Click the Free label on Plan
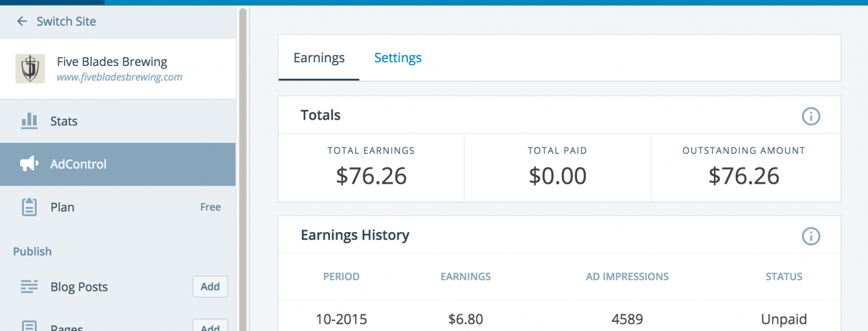The height and width of the screenshot is (331, 868). (210, 207)
